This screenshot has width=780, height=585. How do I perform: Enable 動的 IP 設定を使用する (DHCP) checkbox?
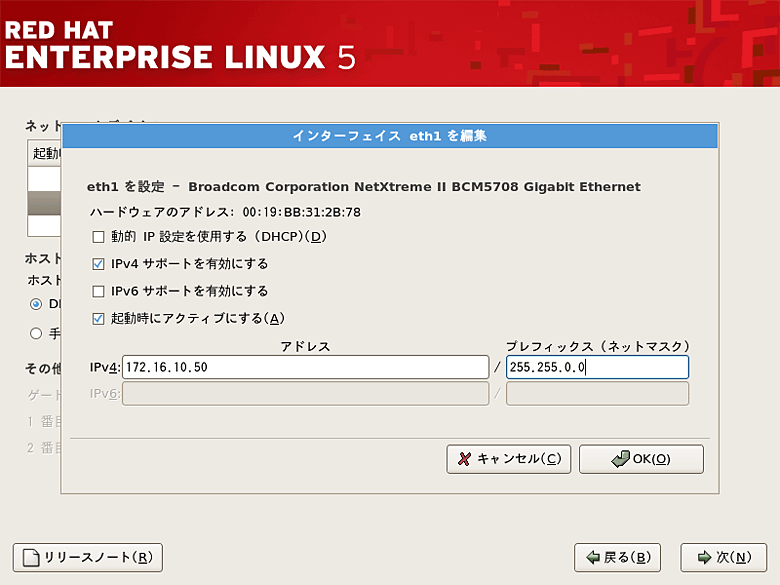point(98,237)
